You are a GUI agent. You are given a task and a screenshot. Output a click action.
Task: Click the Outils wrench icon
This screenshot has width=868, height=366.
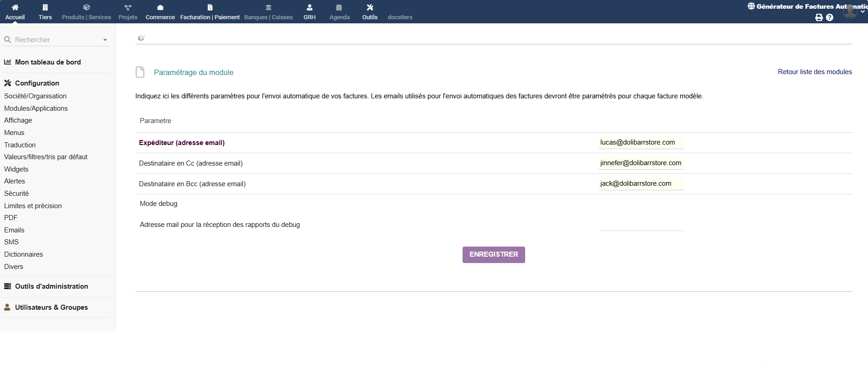(x=370, y=7)
